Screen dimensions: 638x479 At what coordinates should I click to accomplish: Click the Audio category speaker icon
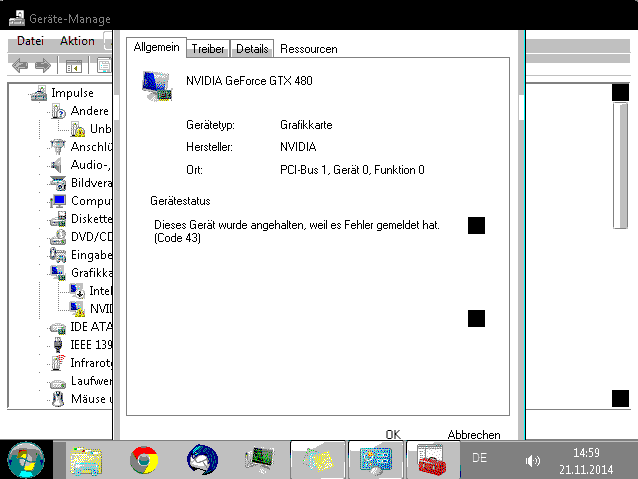(57, 165)
